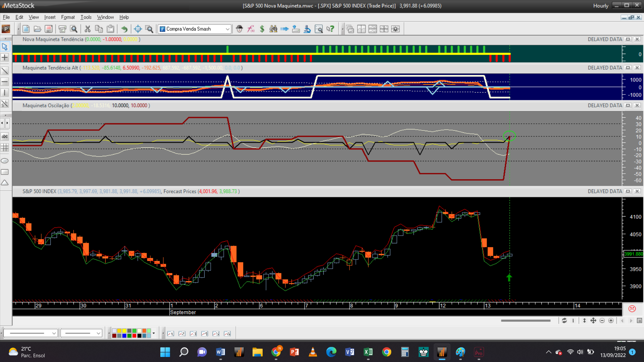This screenshot has width=644, height=362.
Task: Expand the first line style dropdown
Action: [54, 333]
